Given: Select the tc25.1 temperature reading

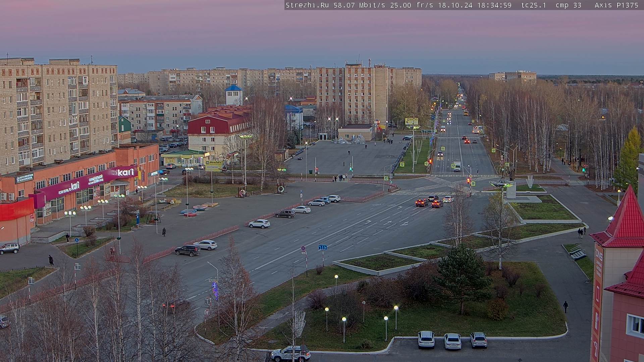Looking at the screenshot, I should (x=534, y=5).
